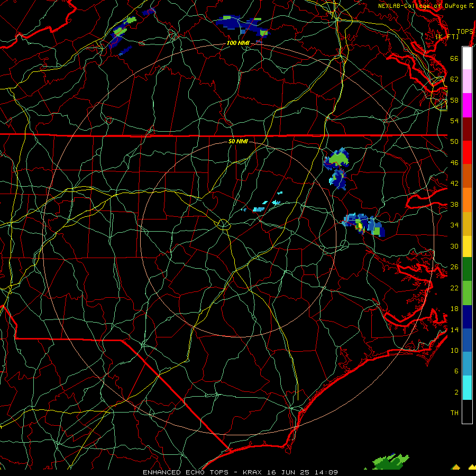
Task: Click the legend value 54
Action: click(454, 121)
